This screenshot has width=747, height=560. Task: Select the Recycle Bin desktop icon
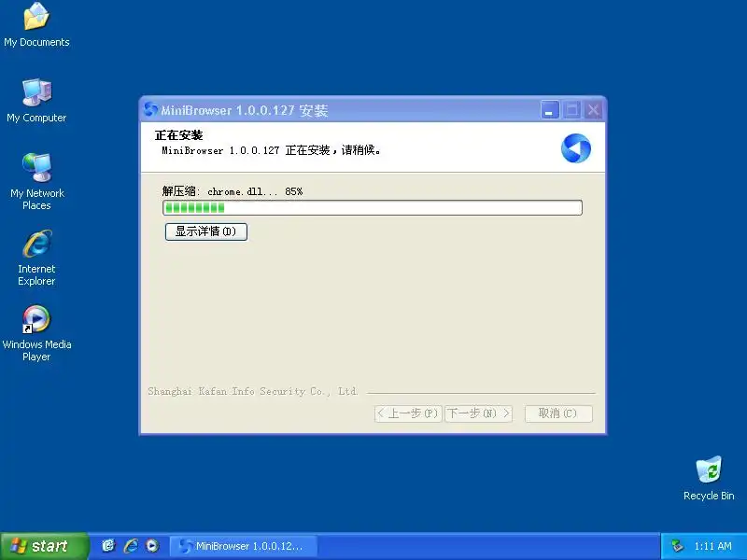click(x=709, y=479)
